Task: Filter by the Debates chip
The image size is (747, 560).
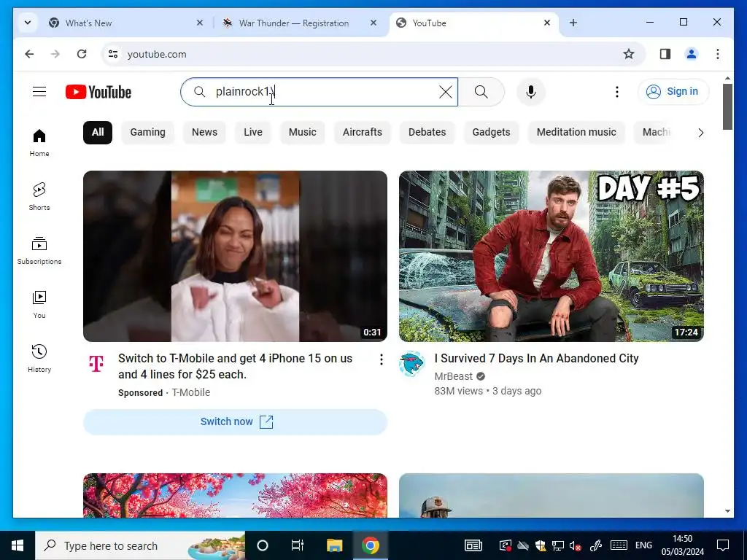Action: tap(427, 133)
